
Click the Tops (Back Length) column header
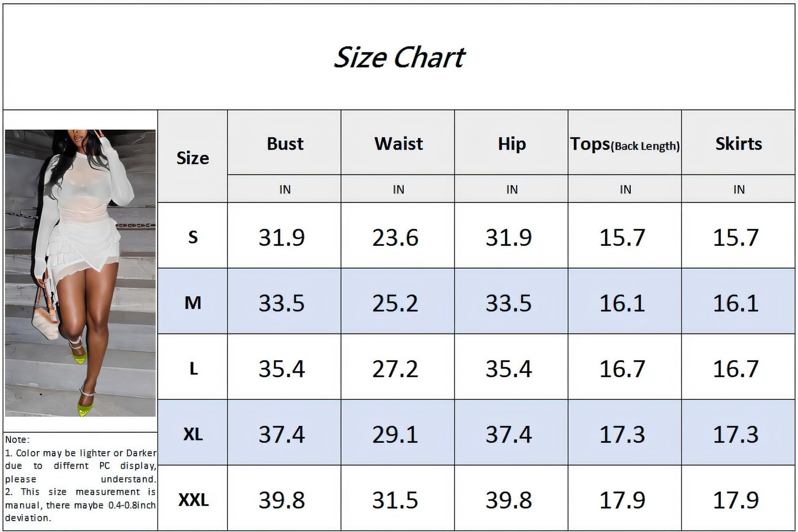625,144
